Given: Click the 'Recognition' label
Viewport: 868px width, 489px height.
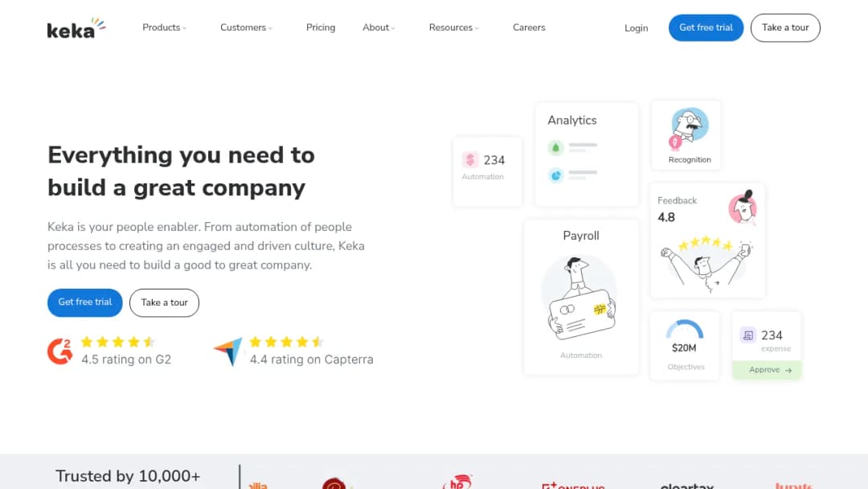Looking at the screenshot, I should tap(690, 159).
